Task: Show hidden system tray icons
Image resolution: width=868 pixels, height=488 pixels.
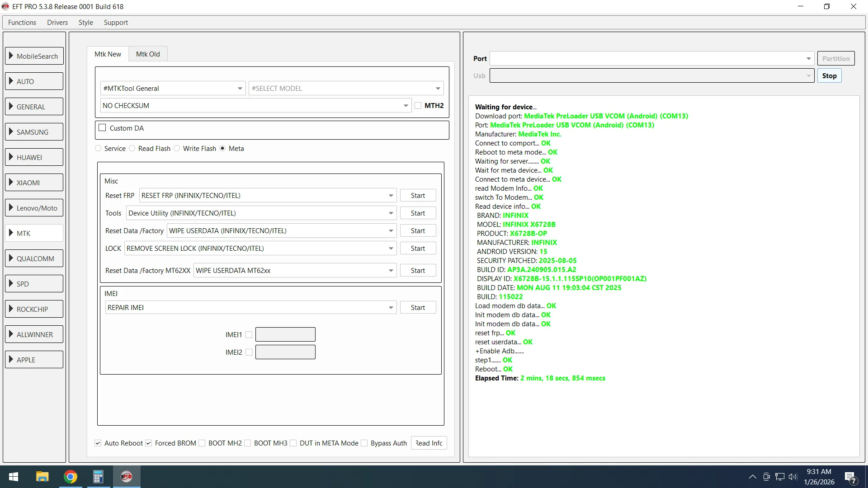Action: (x=752, y=477)
